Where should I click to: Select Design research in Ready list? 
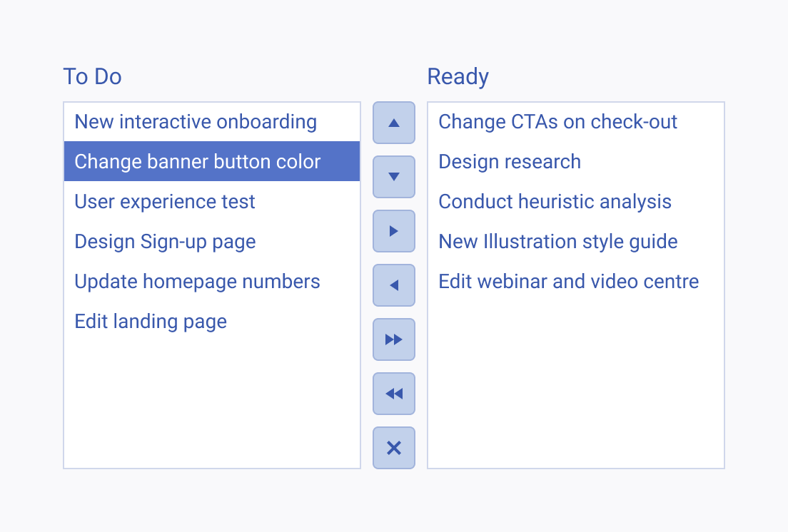pos(576,161)
